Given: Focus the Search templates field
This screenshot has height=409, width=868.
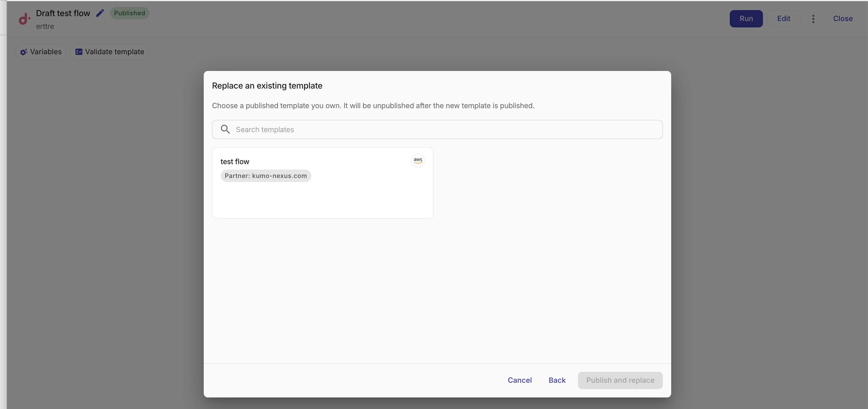Looking at the screenshot, I should 437,130.
